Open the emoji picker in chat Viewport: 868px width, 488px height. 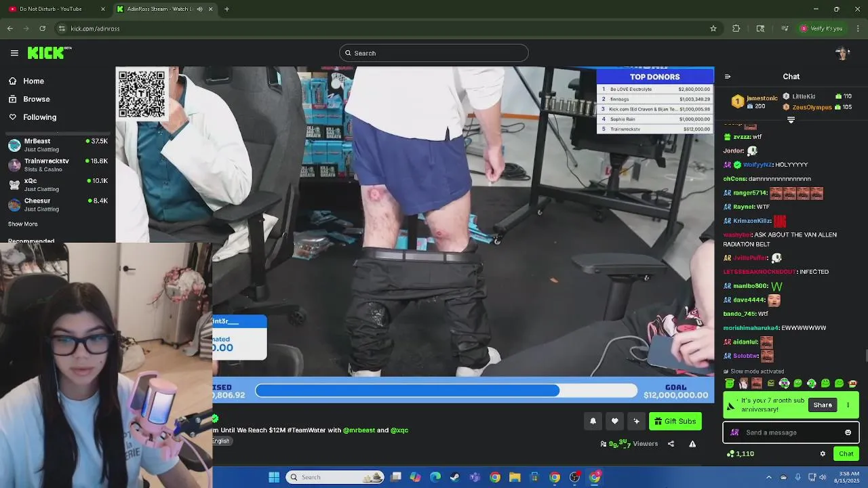[848, 432]
